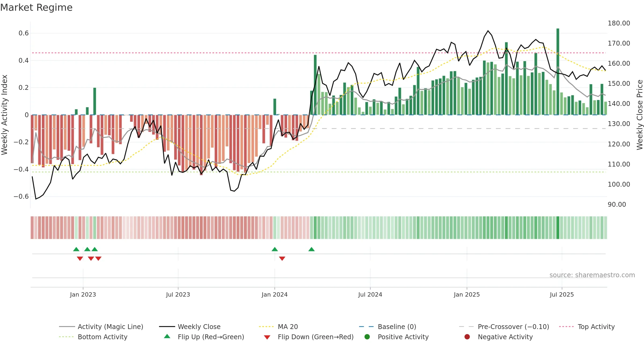
Task: Click the darkest green heat strip cell near Jul 2025
Action: [558, 227]
